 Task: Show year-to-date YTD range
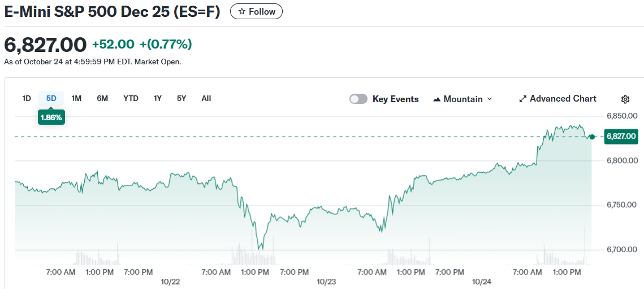(131, 98)
